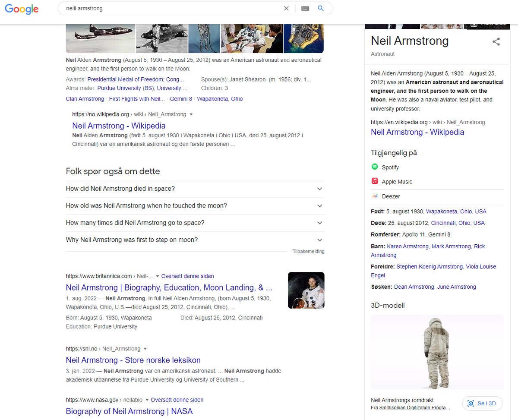Screen dimensions: 518x420
Task: Open the Britannica biography result
Action: (169, 287)
